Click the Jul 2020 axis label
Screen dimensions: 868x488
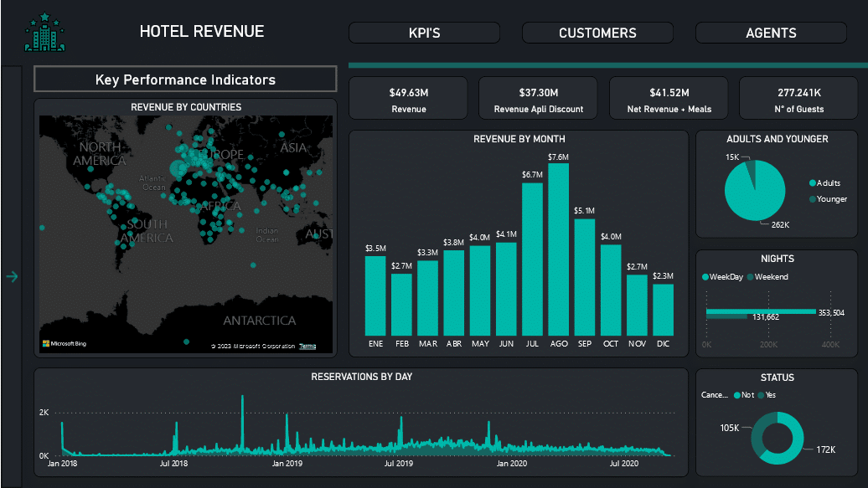624,464
